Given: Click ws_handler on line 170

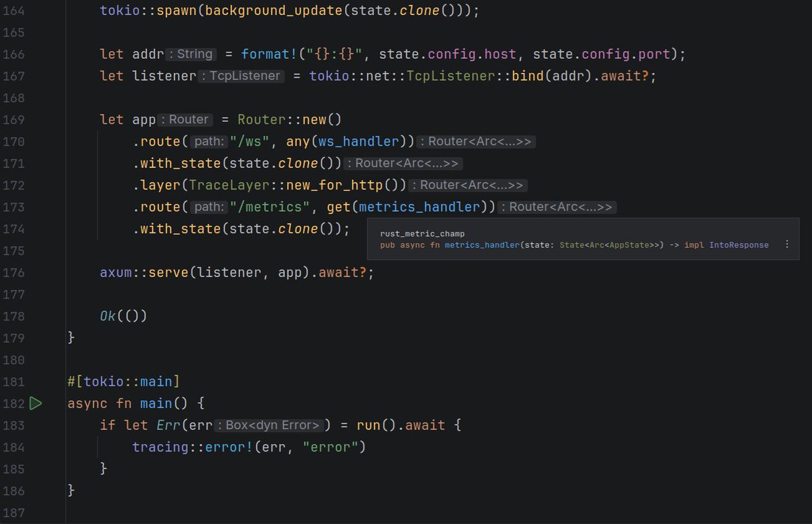Looking at the screenshot, I should coord(359,141).
